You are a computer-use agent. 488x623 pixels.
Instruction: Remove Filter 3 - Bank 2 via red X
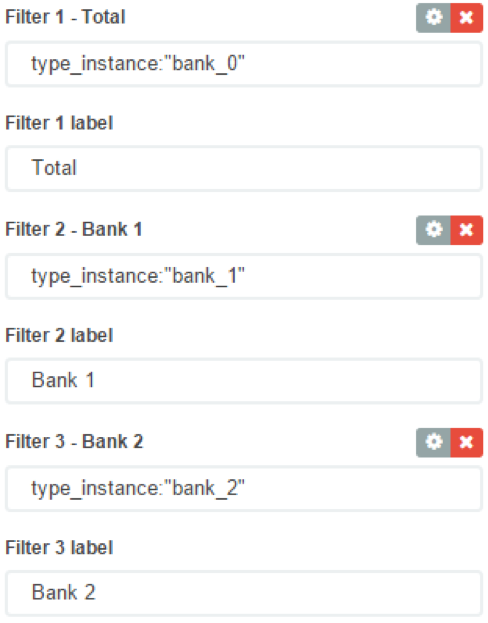(x=467, y=442)
